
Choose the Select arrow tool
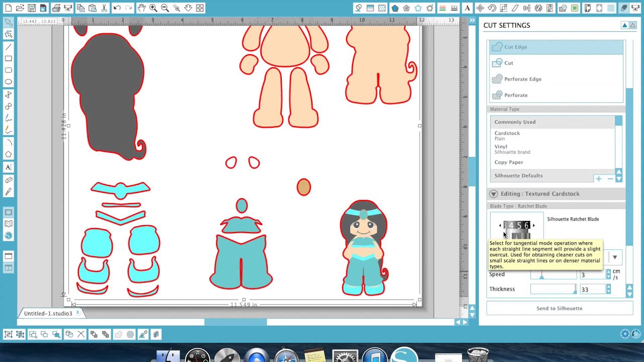tap(9, 23)
